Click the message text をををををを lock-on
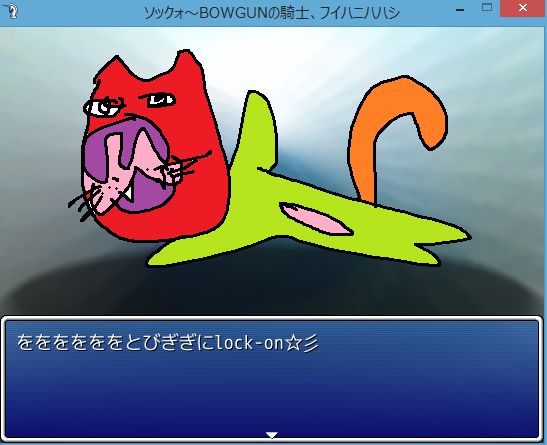Viewport: 547px width, 445px height. tap(167, 342)
